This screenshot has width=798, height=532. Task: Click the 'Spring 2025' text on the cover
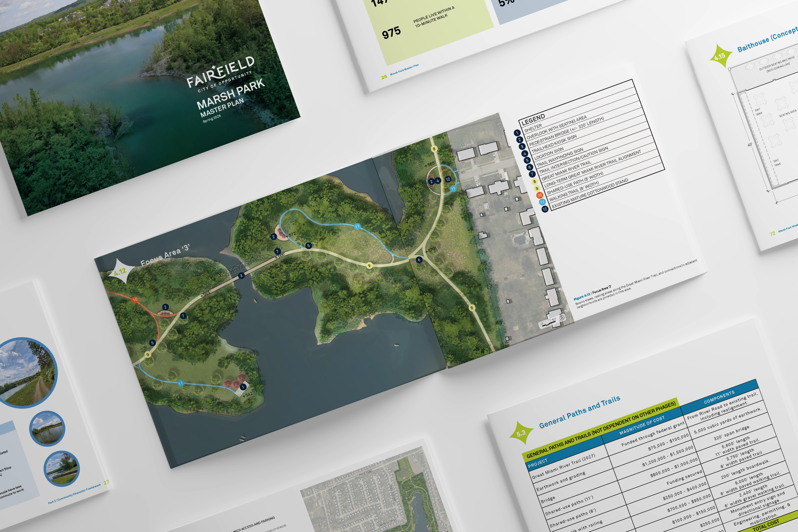coord(212,118)
